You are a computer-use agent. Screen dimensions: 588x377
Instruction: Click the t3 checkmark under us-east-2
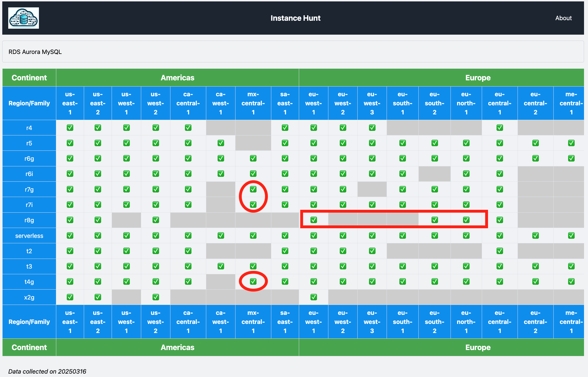pyautogui.click(x=98, y=266)
